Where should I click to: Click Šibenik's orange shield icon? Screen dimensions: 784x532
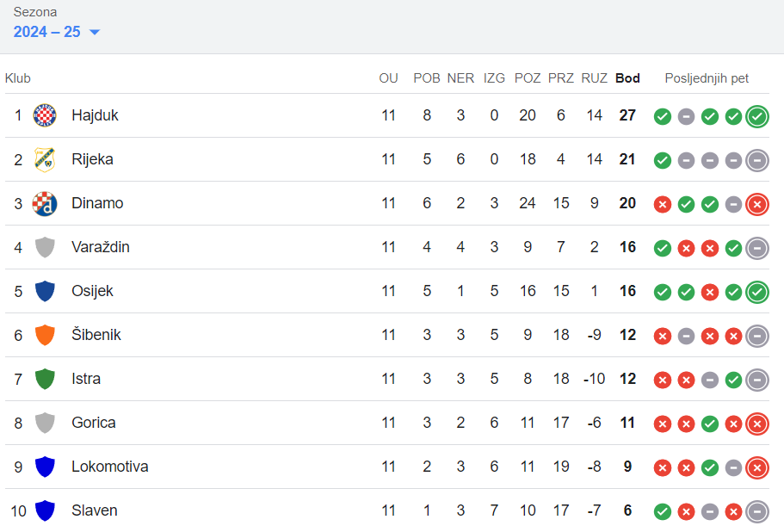click(45, 335)
